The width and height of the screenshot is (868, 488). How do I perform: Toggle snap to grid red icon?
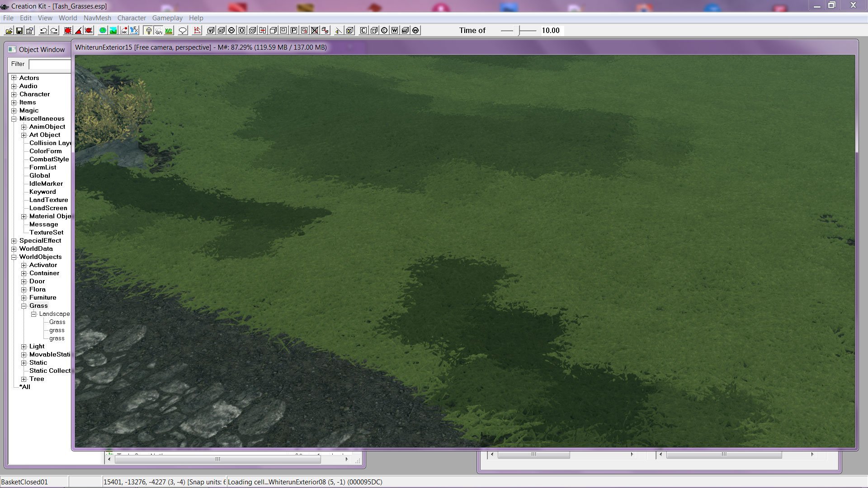68,30
